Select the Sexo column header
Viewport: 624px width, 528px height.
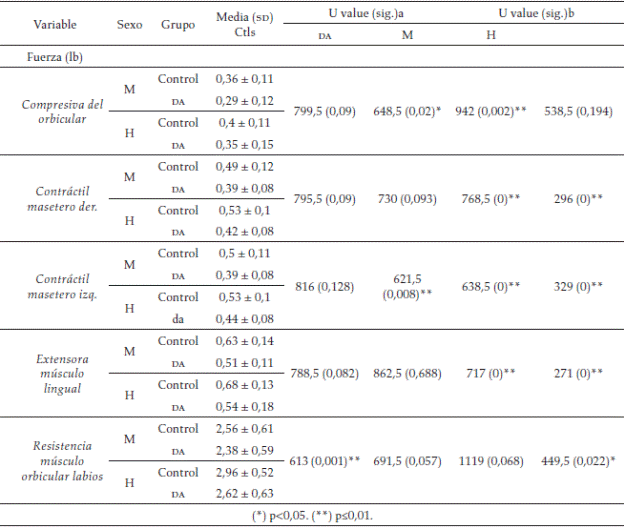click(x=129, y=24)
